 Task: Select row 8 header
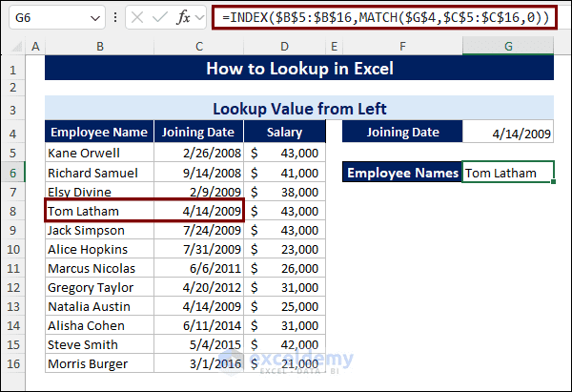coord(12,211)
